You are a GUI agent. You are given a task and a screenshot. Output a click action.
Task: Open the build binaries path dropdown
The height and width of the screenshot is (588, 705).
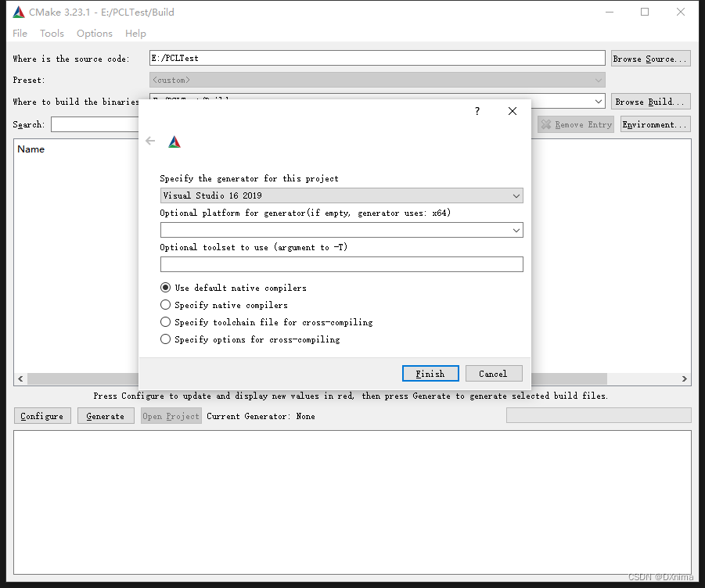[x=599, y=100]
